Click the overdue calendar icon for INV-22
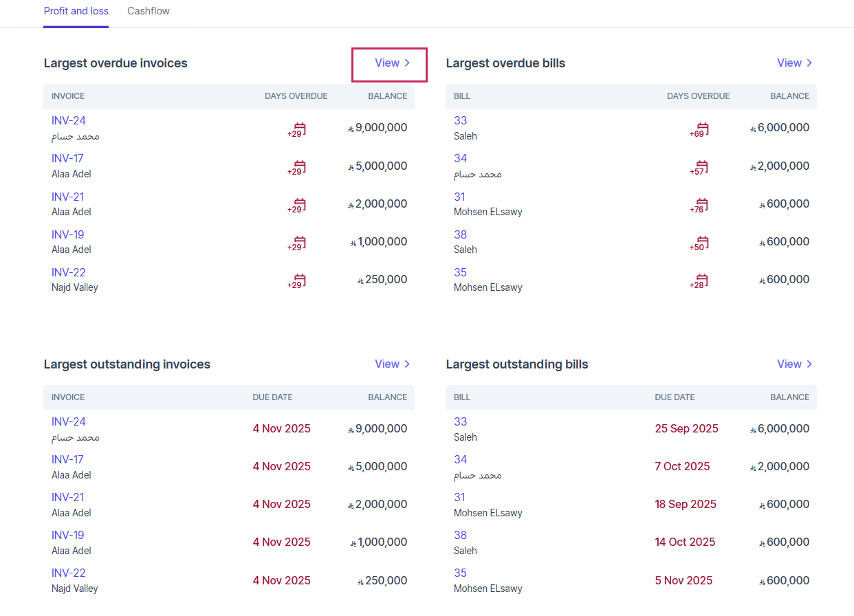The width and height of the screenshot is (854, 616). pos(298,280)
